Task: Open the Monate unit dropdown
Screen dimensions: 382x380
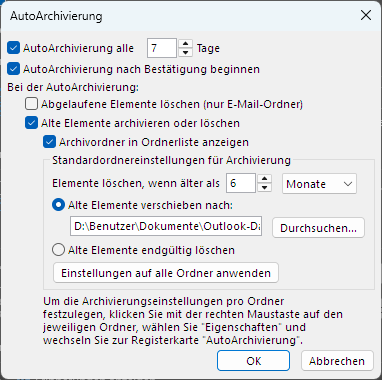Action: (319, 184)
